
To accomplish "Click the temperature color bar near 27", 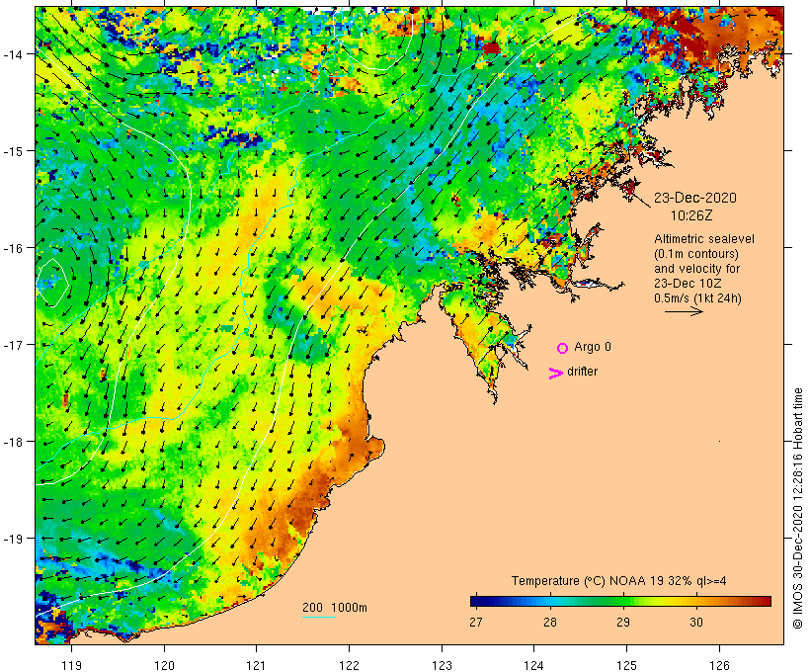I will pyautogui.click(x=476, y=601).
